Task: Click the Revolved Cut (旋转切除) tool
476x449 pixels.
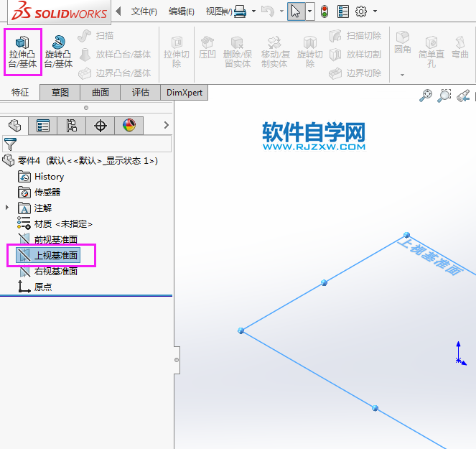Action: tap(310, 52)
